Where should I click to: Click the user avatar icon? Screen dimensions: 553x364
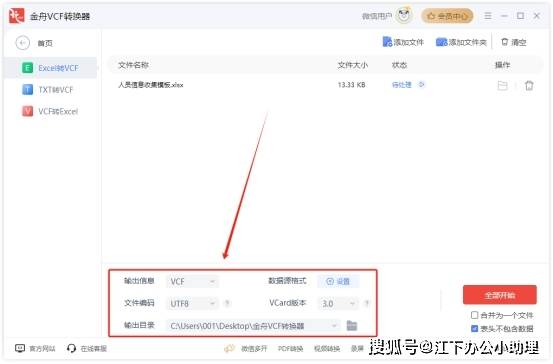404,16
